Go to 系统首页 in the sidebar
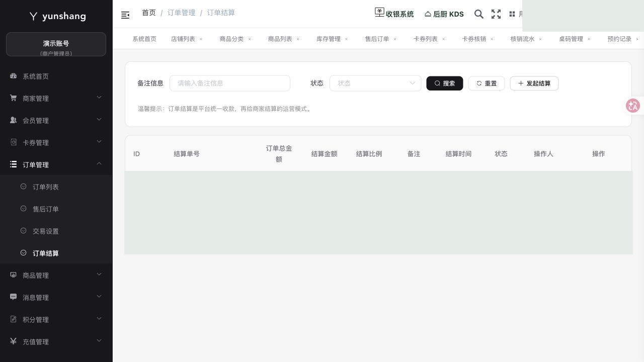This screenshot has width=644, height=362. click(56, 76)
